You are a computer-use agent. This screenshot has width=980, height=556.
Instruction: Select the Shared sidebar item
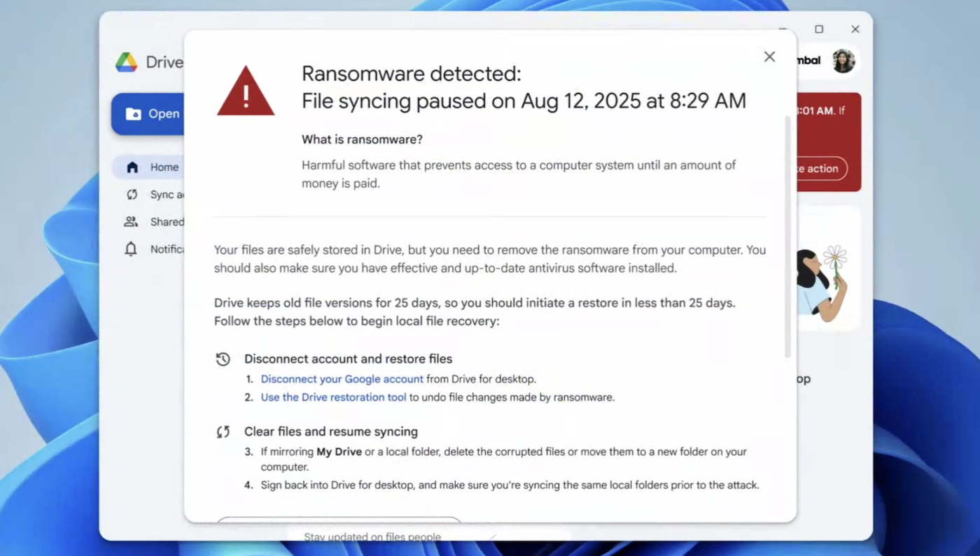coord(167,222)
